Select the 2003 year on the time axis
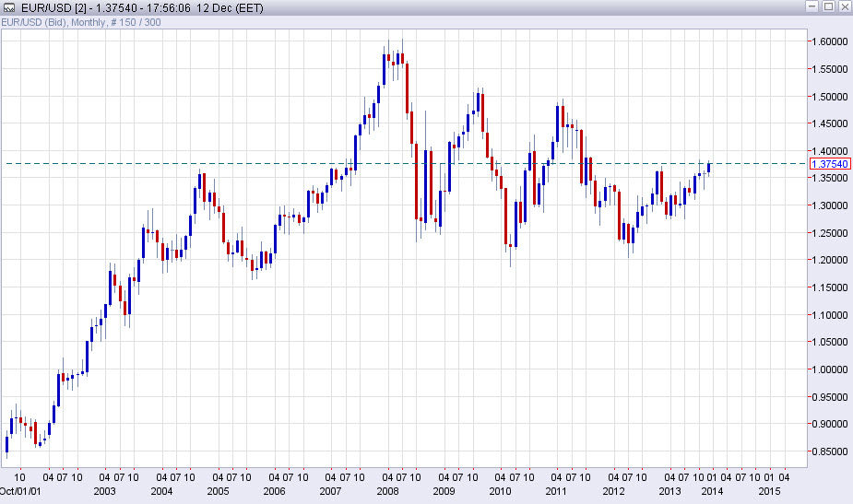 coord(103,492)
